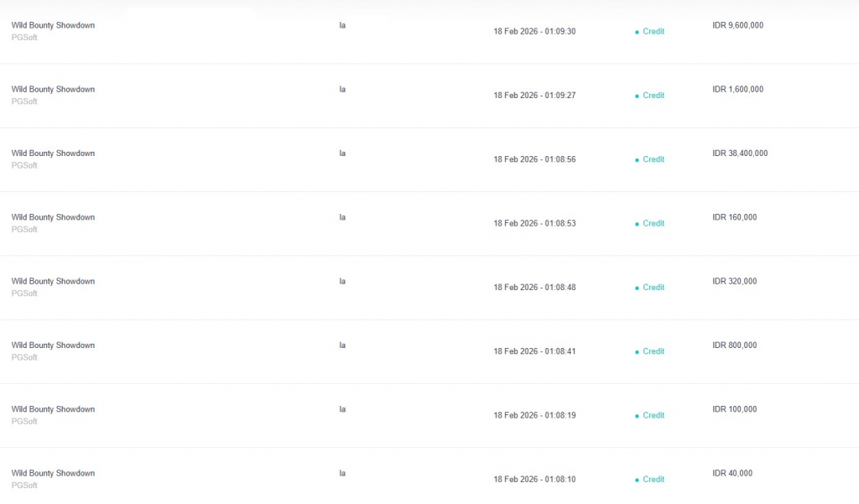
Task: Open Wild Bounty Showdown entry for IDR 9,600,000
Action: pyautogui.click(x=53, y=25)
